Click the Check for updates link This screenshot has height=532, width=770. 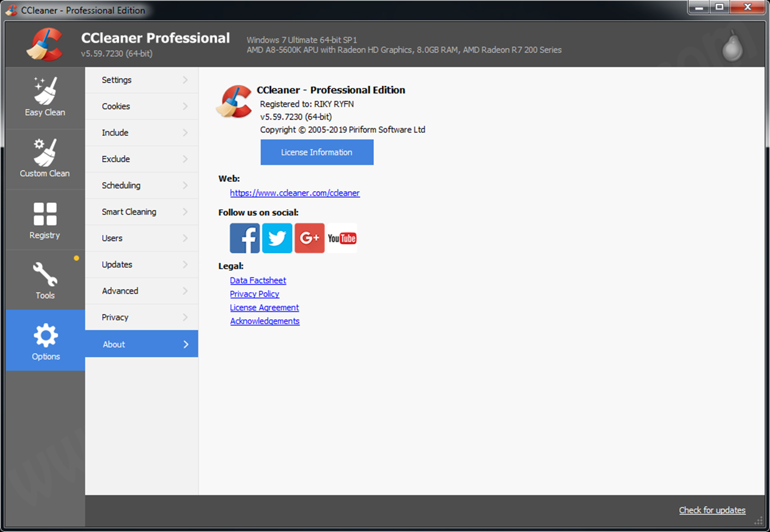coord(712,510)
